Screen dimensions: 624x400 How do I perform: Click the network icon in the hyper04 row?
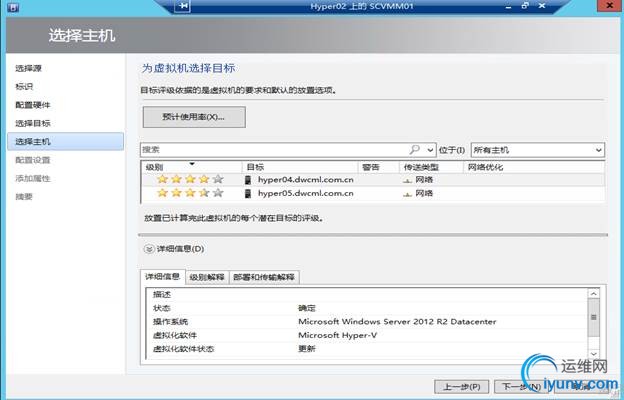[408, 180]
